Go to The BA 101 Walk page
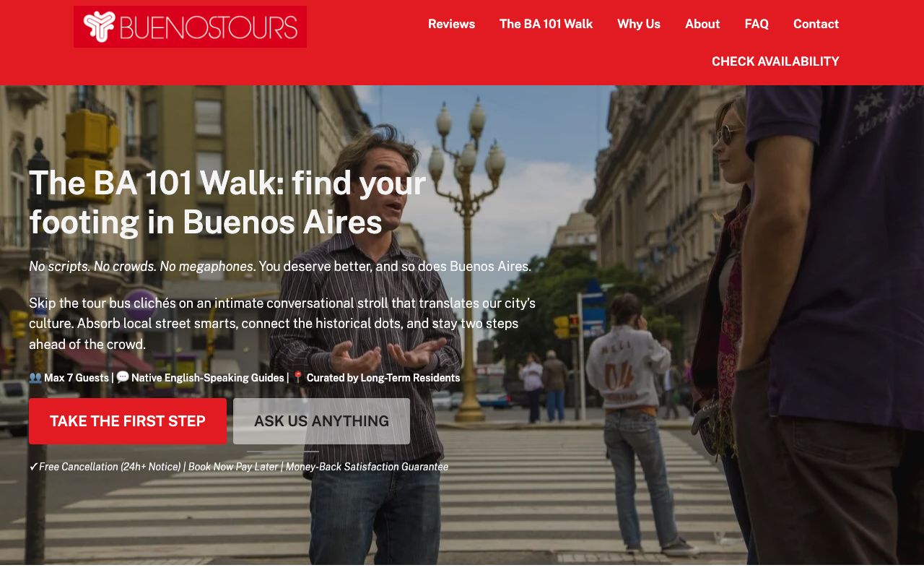 [546, 24]
